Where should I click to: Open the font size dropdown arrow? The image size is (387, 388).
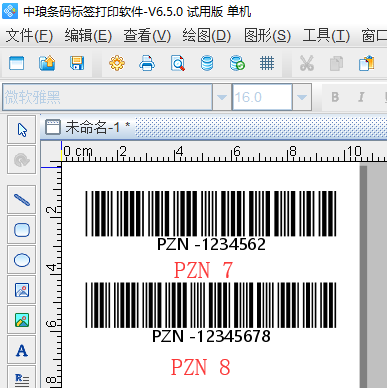coord(302,97)
